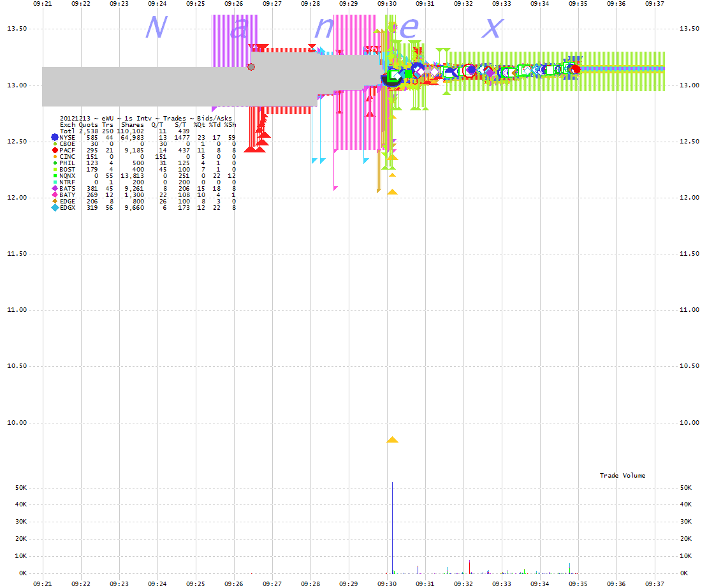Click the CBOE small green dot marker
The height and width of the screenshot is (588, 707).
pos(55,144)
